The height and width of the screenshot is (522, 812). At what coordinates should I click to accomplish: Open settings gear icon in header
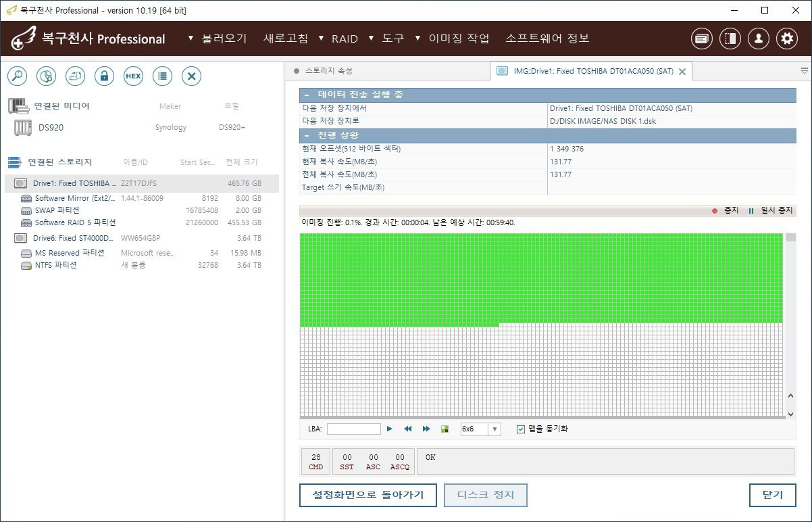[x=787, y=39]
